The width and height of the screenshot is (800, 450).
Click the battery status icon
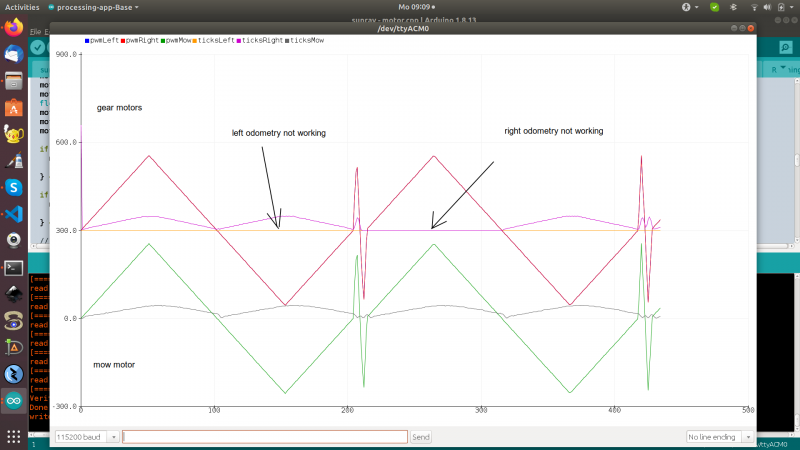781,7
